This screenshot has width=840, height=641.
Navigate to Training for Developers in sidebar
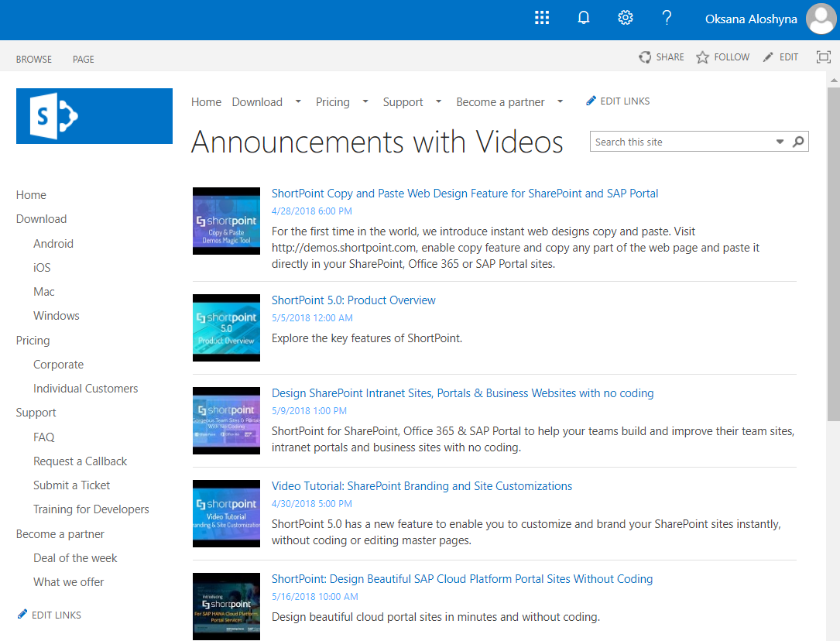(91, 509)
